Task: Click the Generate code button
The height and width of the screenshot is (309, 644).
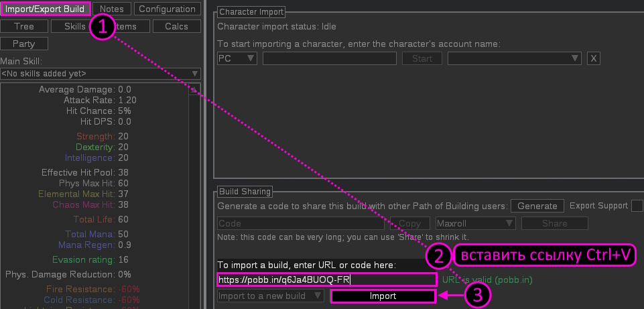Action: point(537,206)
